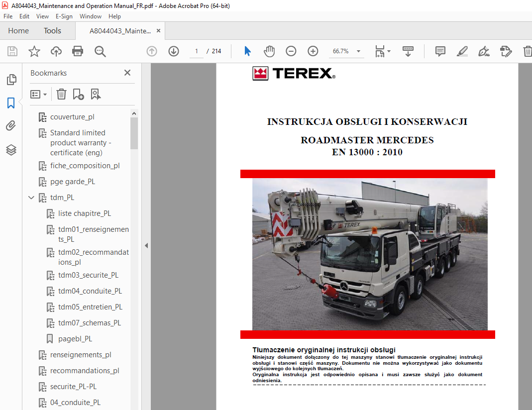Click the upload to cloud icon
The height and width of the screenshot is (410, 532).
(56, 51)
